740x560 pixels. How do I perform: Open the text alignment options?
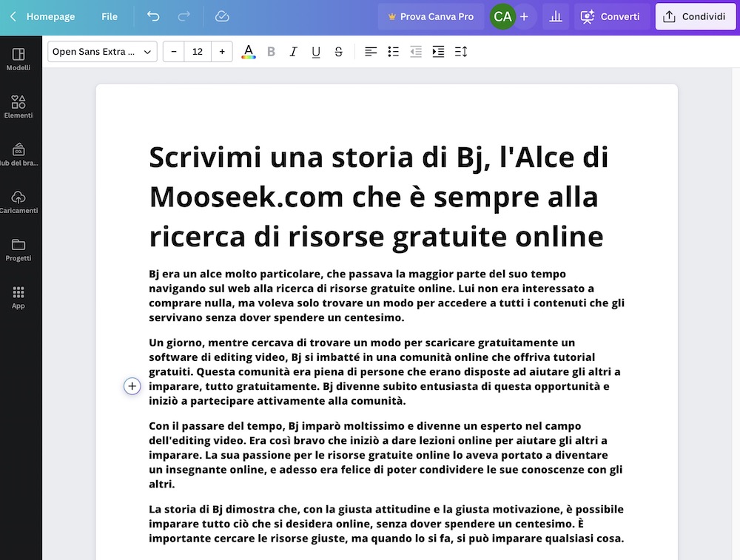point(371,51)
